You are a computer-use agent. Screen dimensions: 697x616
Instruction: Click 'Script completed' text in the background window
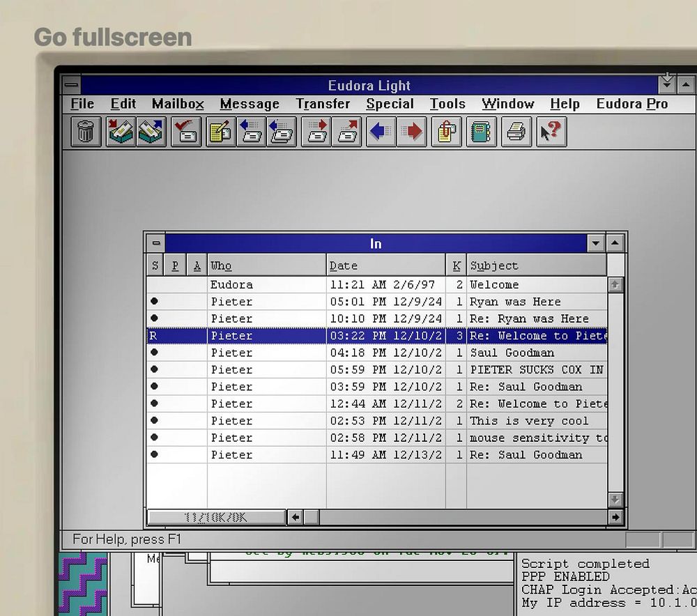point(585,564)
